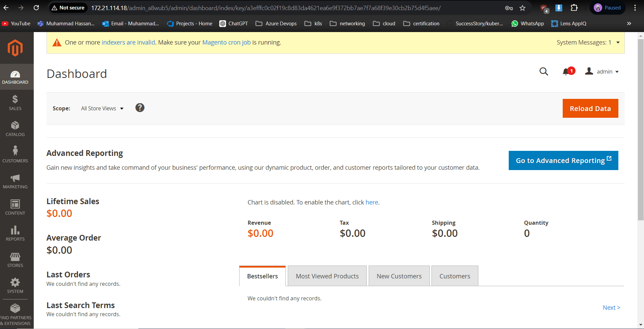Viewport: 644px width, 329px height.
Task: Click Go to Advanced Reporting
Action: [x=563, y=160]
